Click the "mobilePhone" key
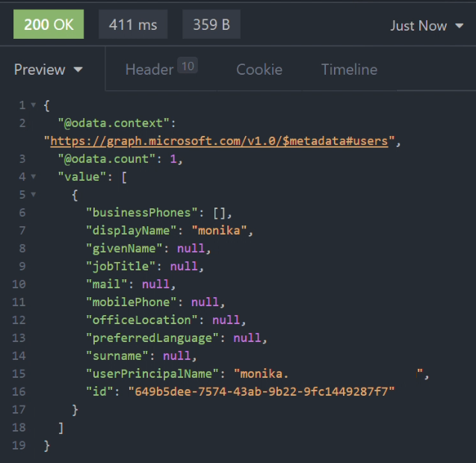Image resolution: width=476 pixels, height=463 pixels. pyautogui.click(x=132, y=302)
